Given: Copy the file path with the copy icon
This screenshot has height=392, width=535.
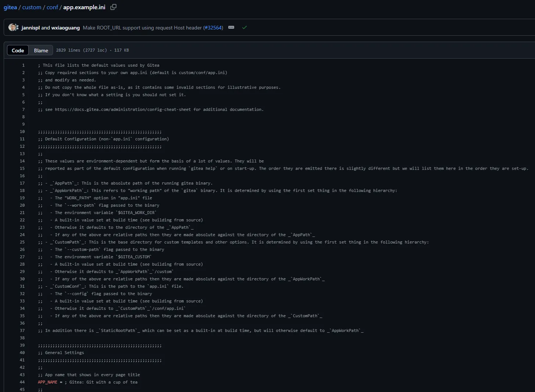Looking at the screenshot, I should pyautogui.click(x=113, y=7).
